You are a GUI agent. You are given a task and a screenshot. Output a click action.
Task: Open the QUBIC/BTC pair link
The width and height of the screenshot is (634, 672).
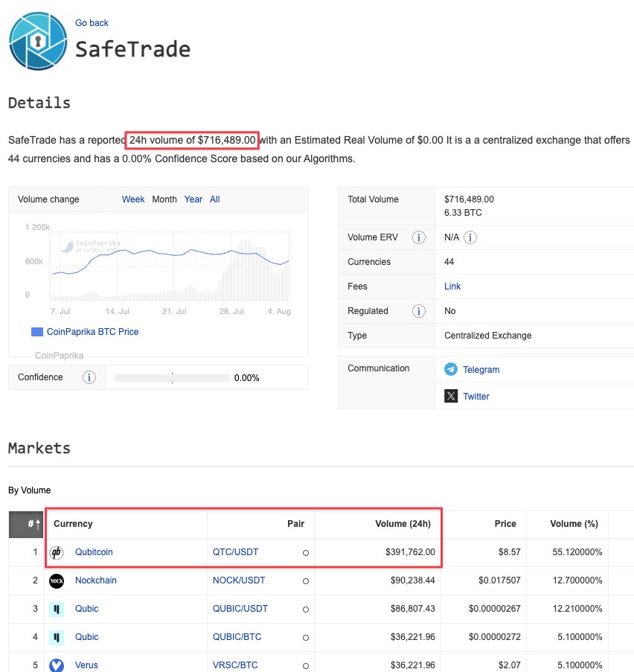(x=237, y=637)
